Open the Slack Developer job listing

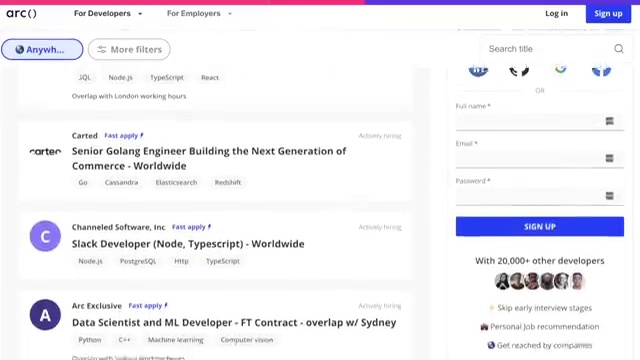tap(188, 244)
